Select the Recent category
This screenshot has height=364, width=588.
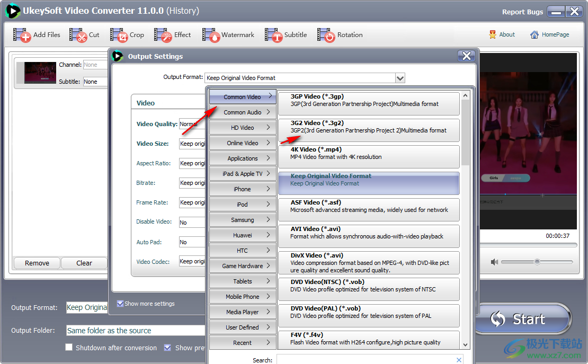pyautogui.click(x=243, y=342)
